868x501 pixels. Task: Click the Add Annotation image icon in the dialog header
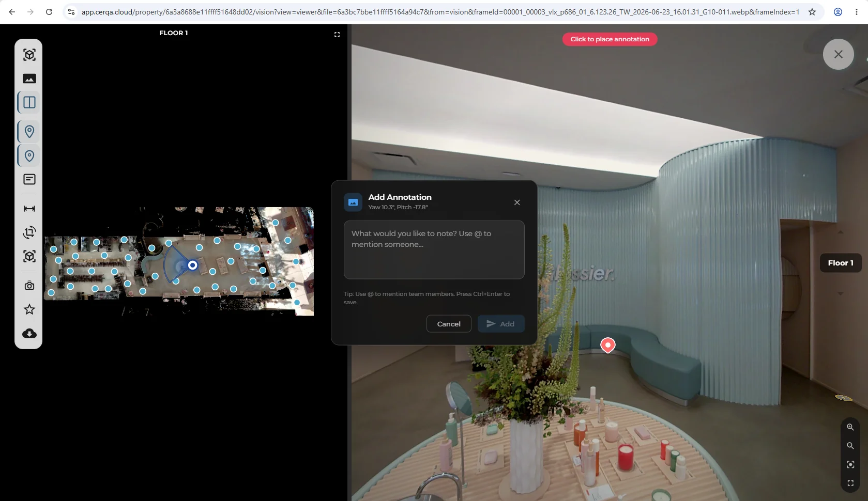353,202
